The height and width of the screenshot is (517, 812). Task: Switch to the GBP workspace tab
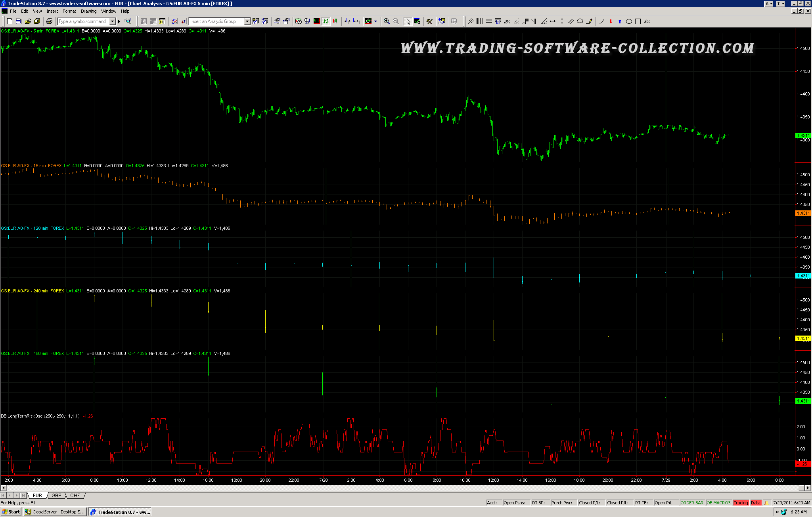click(56, 496)
